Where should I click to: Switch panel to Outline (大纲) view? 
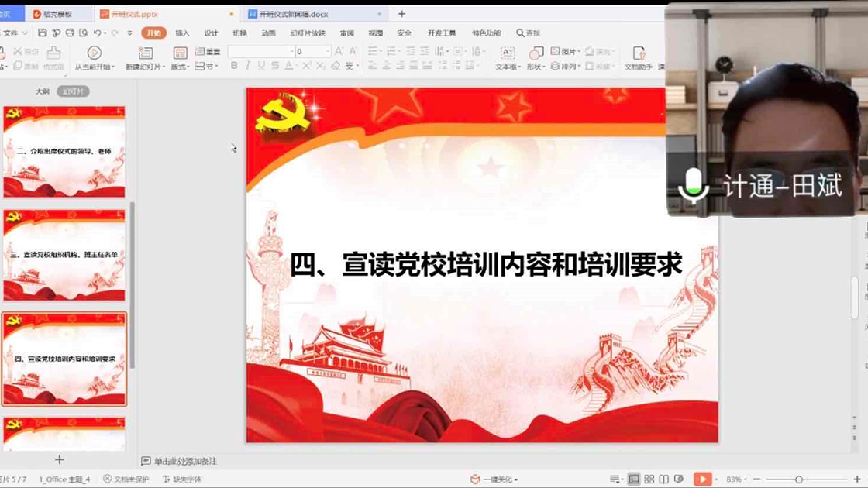click(42, 91)
